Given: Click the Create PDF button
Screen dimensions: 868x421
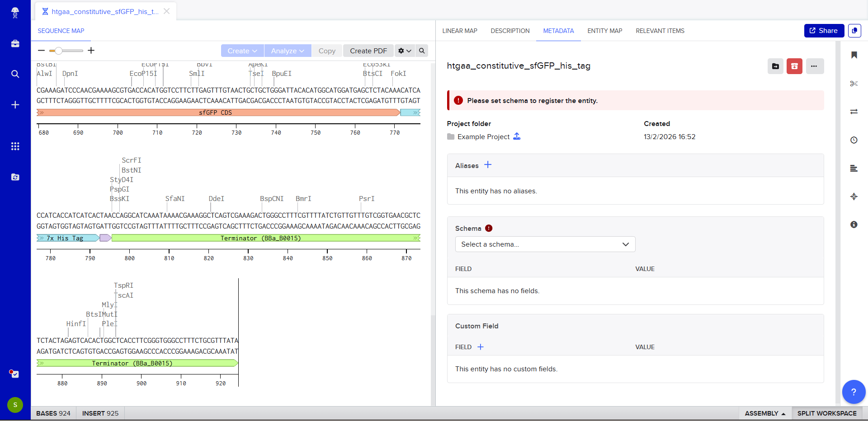Looking at the screenshot, I should tap(368, 51).
